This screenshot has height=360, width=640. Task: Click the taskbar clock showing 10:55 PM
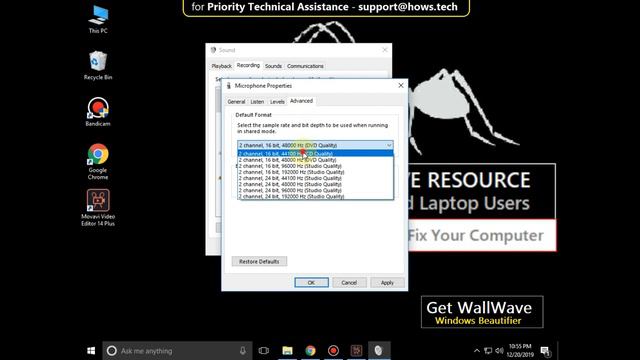(x=520, y=351)
